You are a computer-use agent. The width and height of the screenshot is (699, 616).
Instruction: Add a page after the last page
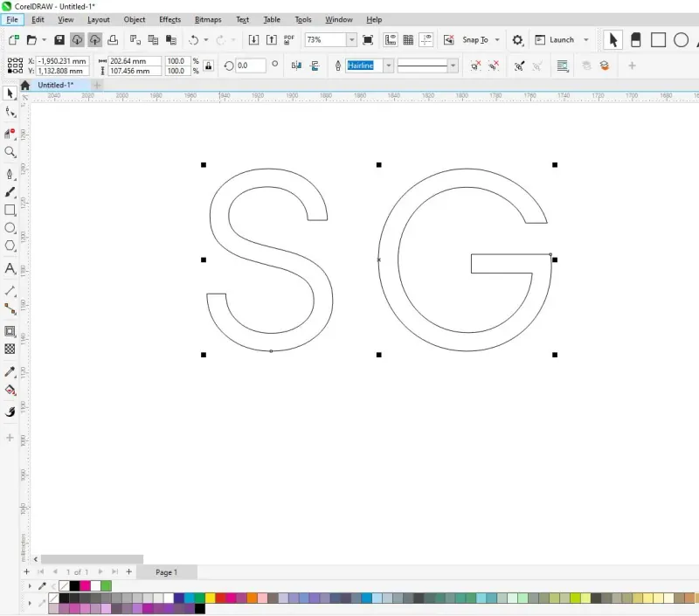pos(128,571)
